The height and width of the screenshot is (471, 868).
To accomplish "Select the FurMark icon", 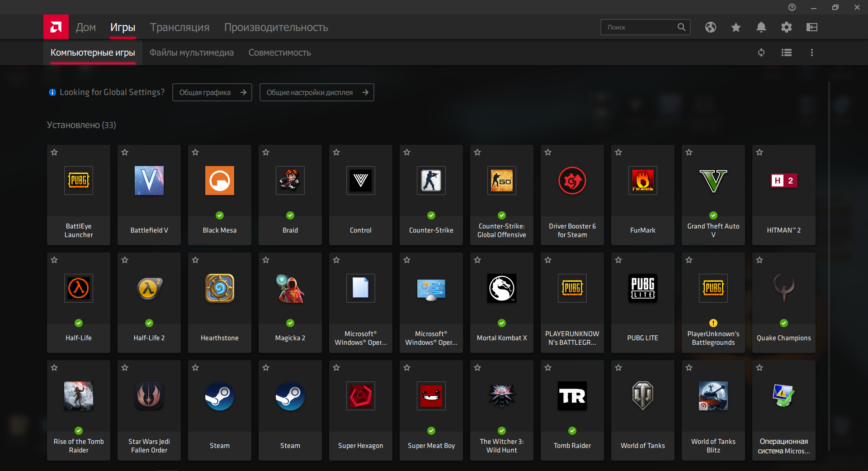I will (x=643, y=181).
